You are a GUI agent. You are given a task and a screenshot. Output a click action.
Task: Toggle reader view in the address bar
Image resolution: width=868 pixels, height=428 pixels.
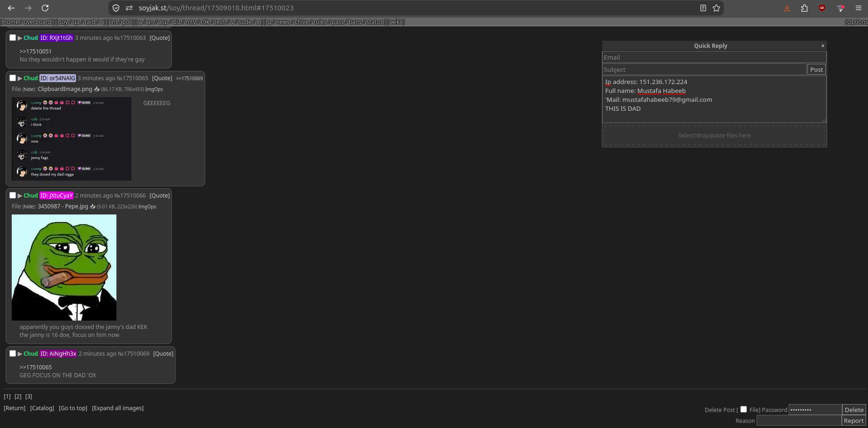[703, 8]
